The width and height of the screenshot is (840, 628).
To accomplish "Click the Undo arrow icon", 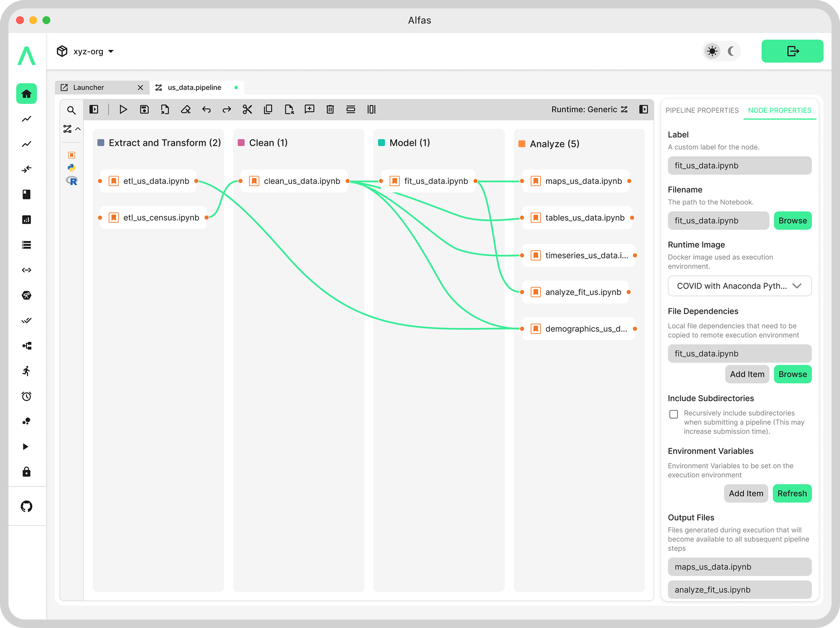I will 206,109.
